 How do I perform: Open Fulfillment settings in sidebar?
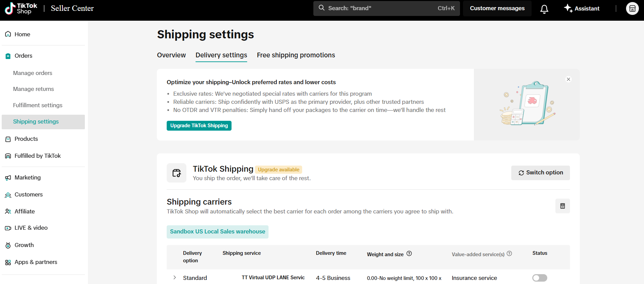[38, 105]
